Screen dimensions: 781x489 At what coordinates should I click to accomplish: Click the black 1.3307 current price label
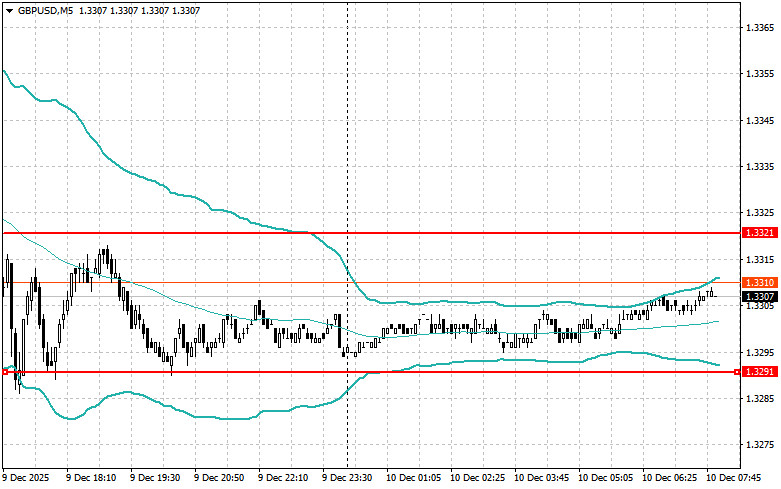coord(760,297)
